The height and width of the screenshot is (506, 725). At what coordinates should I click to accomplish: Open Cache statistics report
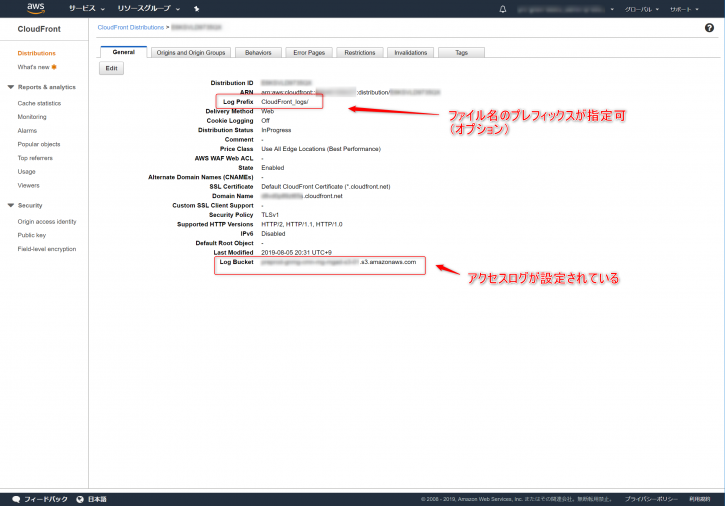[39, 103]
